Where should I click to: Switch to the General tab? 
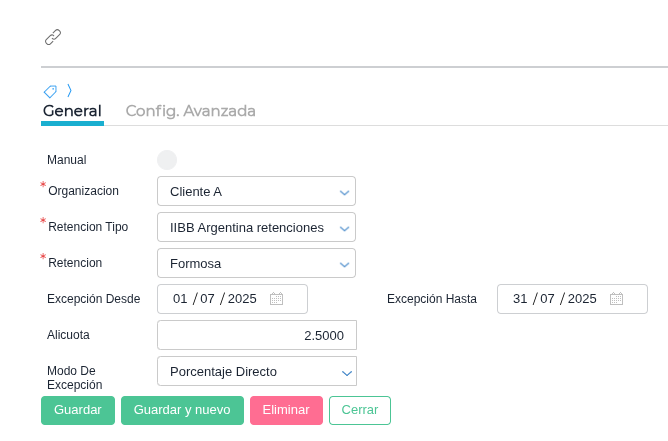tap(72, 111)
